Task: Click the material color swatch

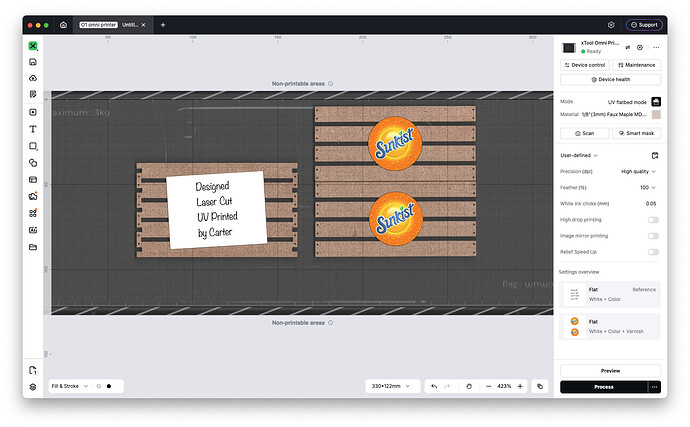Action: [656, 114]
